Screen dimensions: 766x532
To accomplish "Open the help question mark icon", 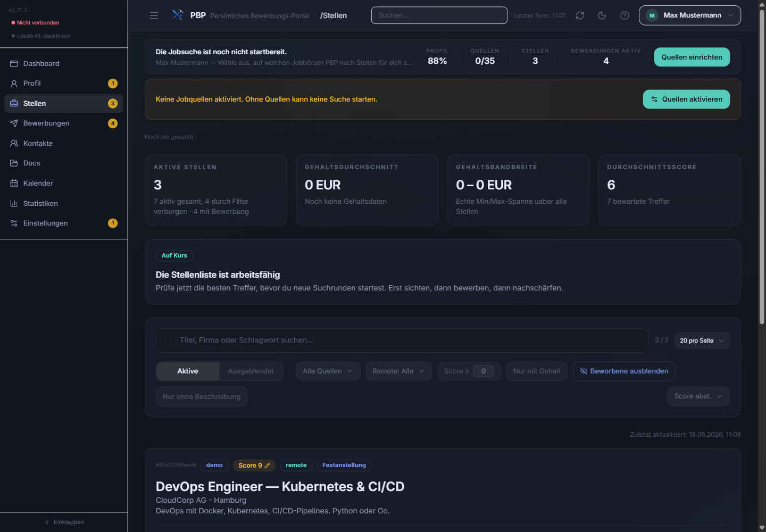I will [625, 15].
